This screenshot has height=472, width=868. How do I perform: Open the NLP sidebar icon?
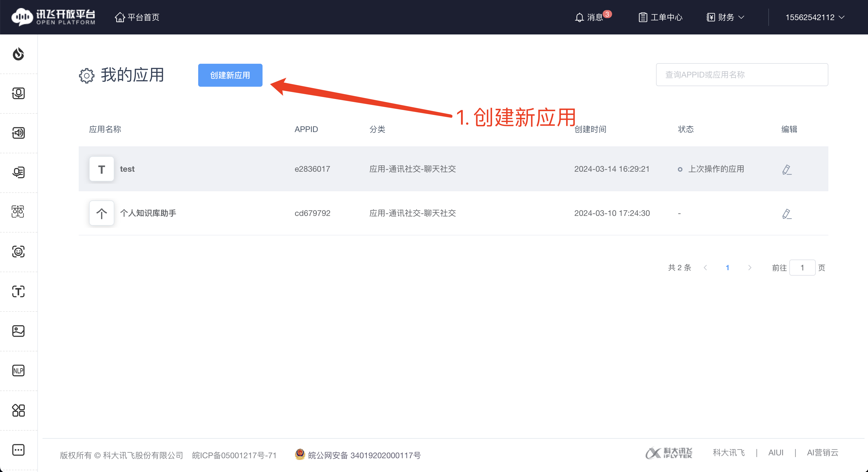click(19, 371)
